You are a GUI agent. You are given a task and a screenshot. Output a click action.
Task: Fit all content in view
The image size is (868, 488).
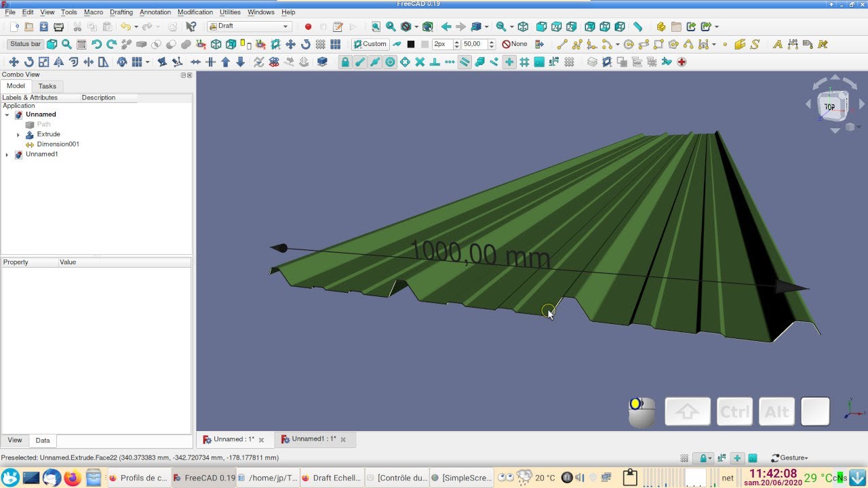pyautogui.click(x=376, y=26)
